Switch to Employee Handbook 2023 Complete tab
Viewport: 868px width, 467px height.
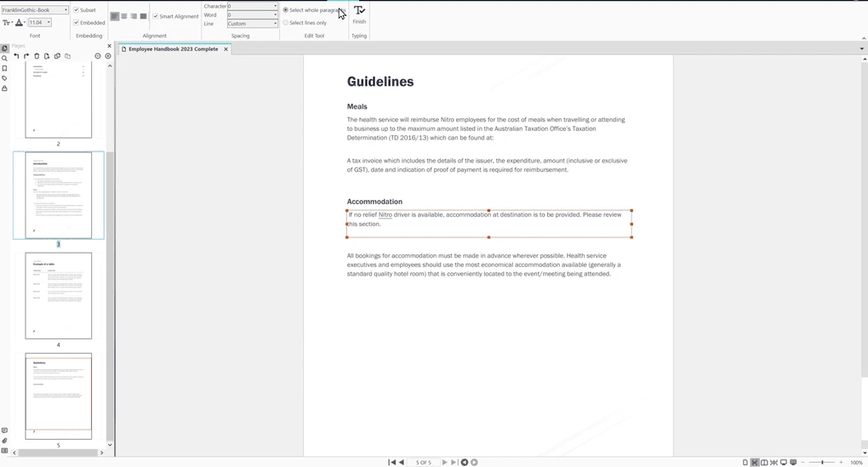[173, 49]
